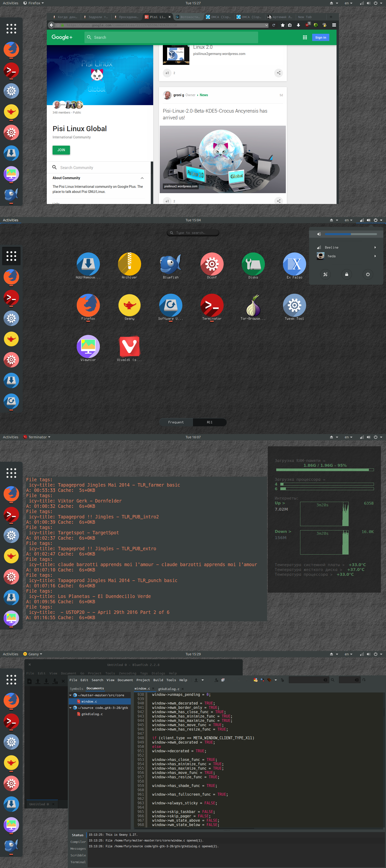This screenshot has width=386, height=868.
Task: Click +1 on the Pisi-Linux-2.0-Beta post
Action: click(x=167, y=201)
